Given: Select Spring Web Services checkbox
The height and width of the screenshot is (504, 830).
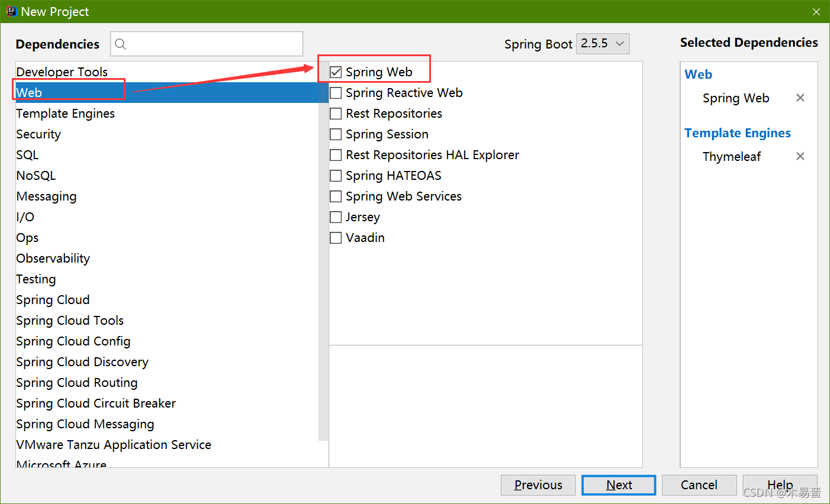Looking at the screenshot, I should [x=336, y=196].
